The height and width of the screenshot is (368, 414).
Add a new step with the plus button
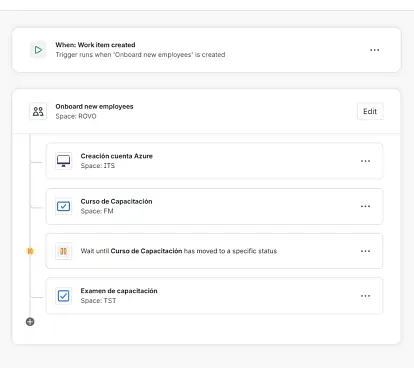[x=30, y=322]
